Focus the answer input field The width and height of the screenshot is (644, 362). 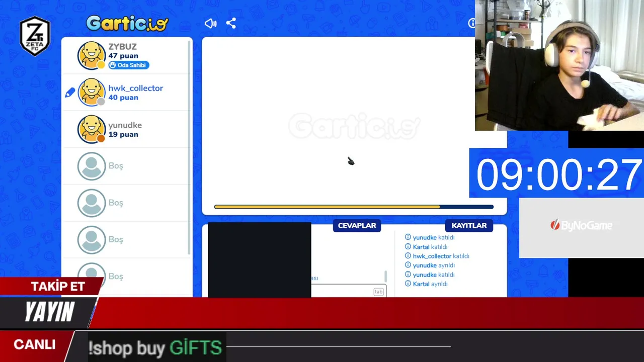(348, 292)
